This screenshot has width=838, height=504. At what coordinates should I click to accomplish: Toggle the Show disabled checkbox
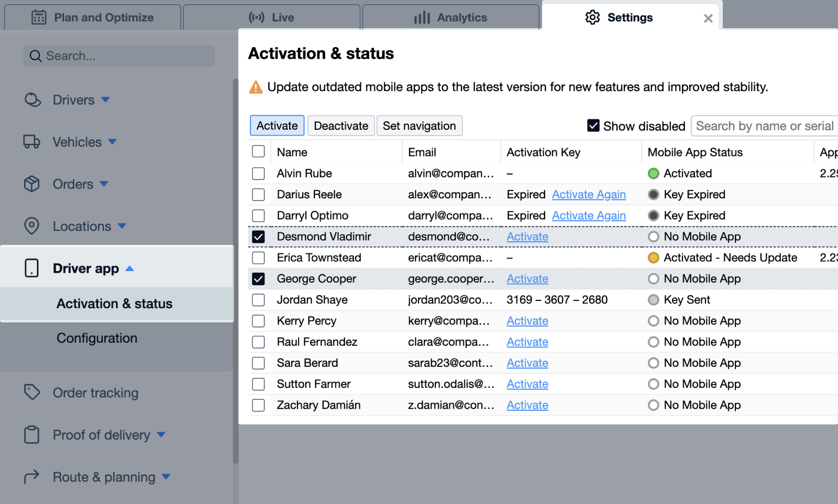point(593,126)
